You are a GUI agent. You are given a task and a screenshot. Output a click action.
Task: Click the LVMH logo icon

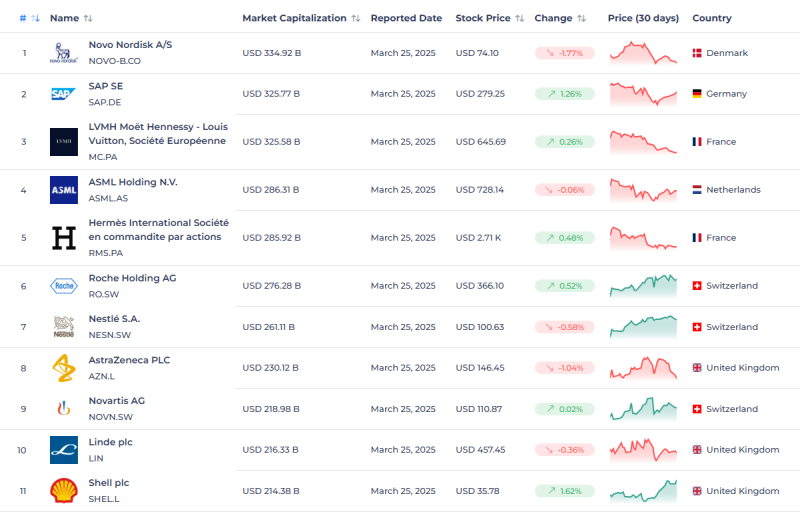pos(63,142)
